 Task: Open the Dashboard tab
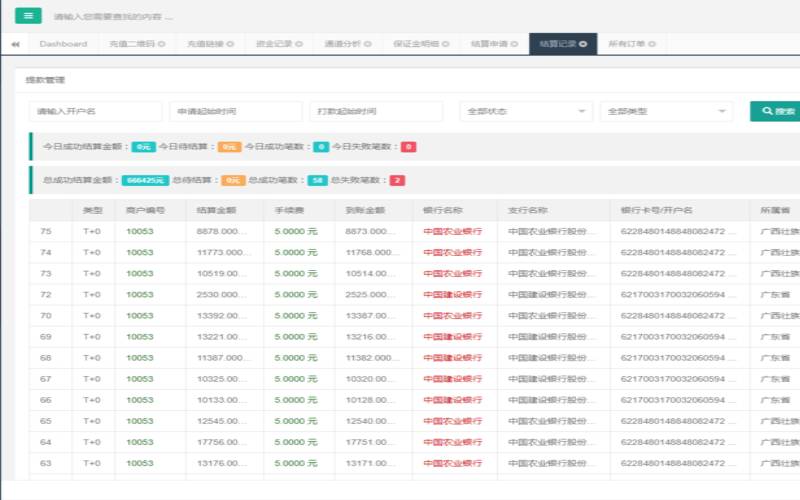tap(63, 44)
